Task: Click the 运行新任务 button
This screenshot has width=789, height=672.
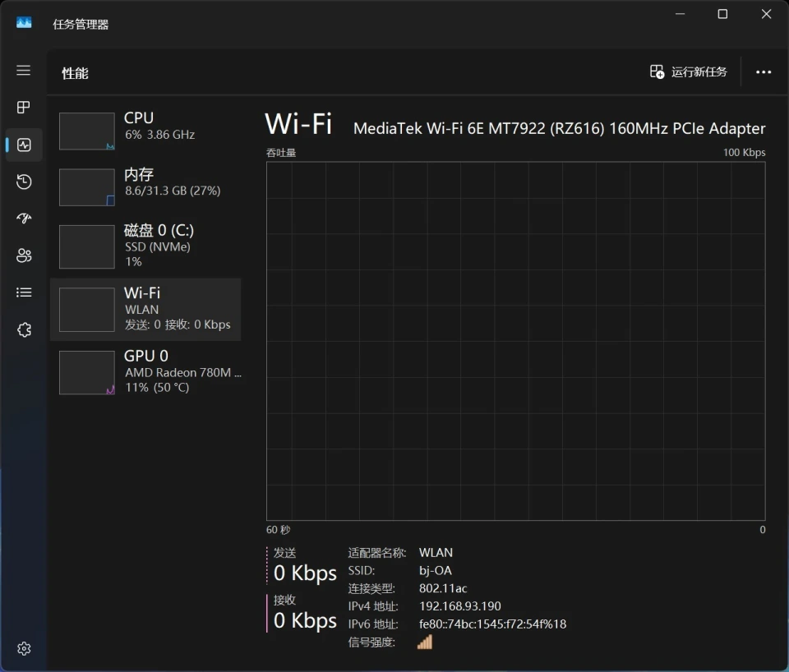Action: pos(688,72)
